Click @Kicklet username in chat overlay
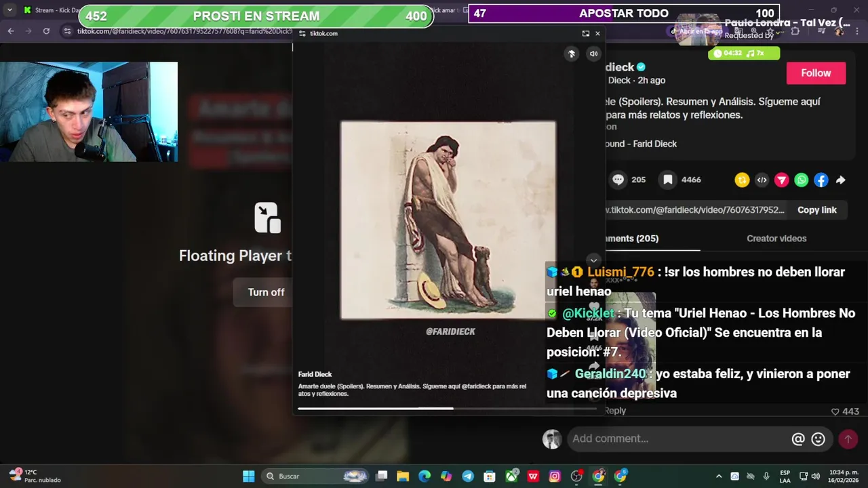Screen dimensions: 868x488 pos(588,313)
